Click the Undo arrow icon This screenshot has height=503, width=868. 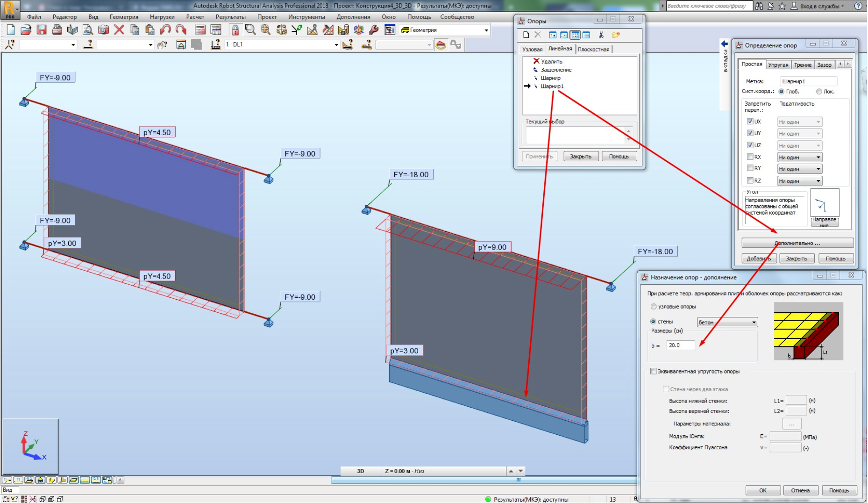coord(165,30)
